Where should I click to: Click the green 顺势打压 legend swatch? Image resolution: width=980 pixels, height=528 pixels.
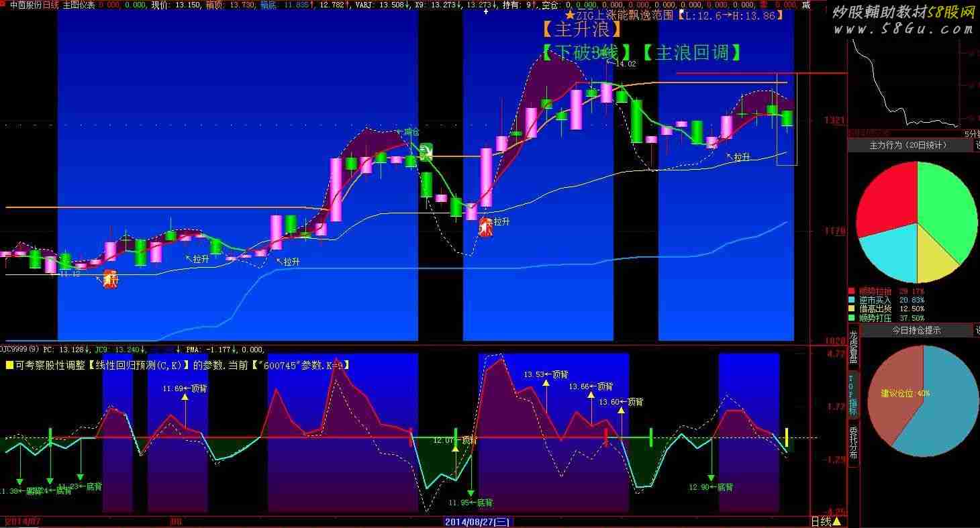pyautogui.click(x=852, y=318)
